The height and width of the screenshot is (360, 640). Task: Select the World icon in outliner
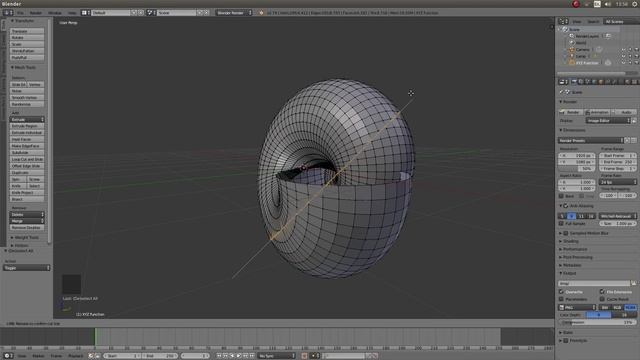click(x=572, y=42)
